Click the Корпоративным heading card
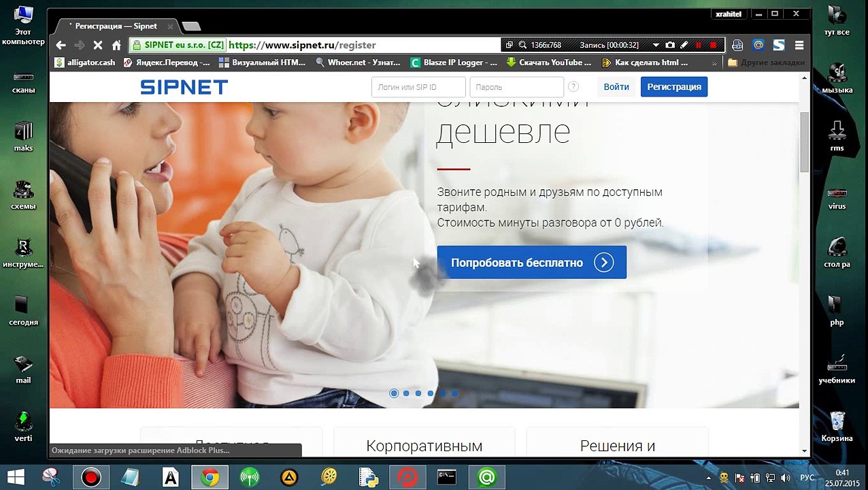This screenshot has height=490, width=868. [x=424, y=442]
